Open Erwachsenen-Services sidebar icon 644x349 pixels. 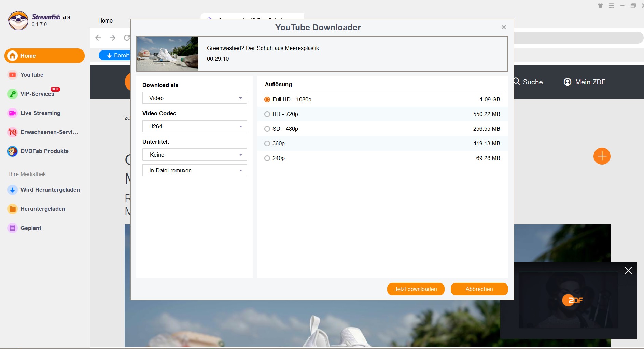click(x=13, y=132)
